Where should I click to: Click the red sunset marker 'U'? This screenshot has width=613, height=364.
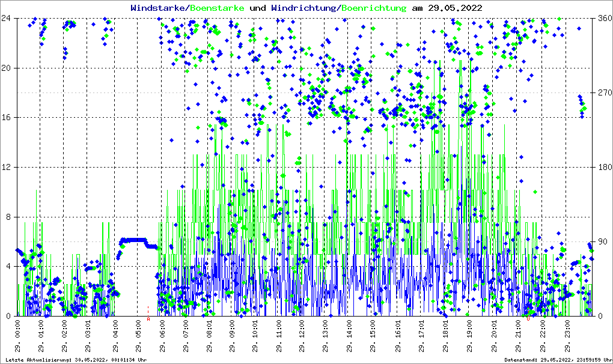pyautogui.click(x=528, y=319)
